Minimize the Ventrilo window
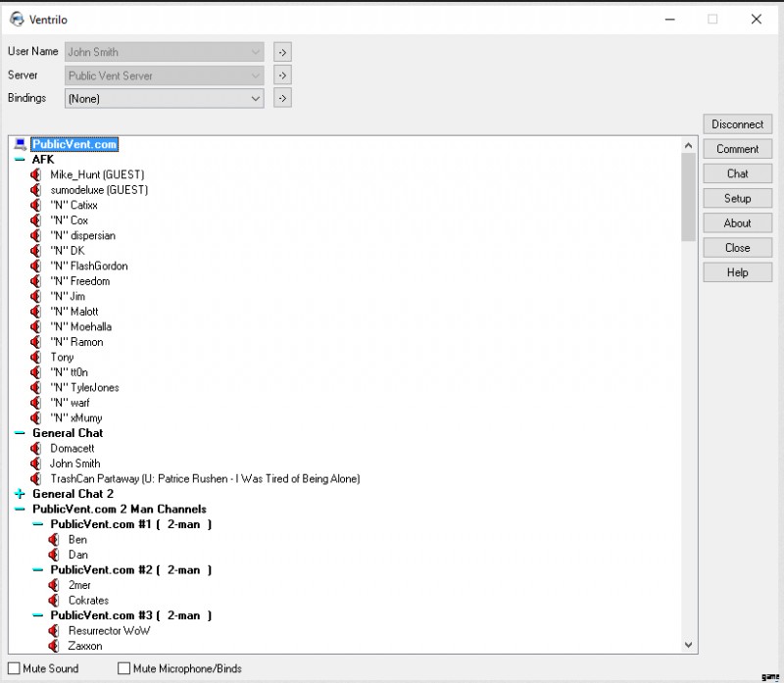The image size is (784, 683). [670, 20]
